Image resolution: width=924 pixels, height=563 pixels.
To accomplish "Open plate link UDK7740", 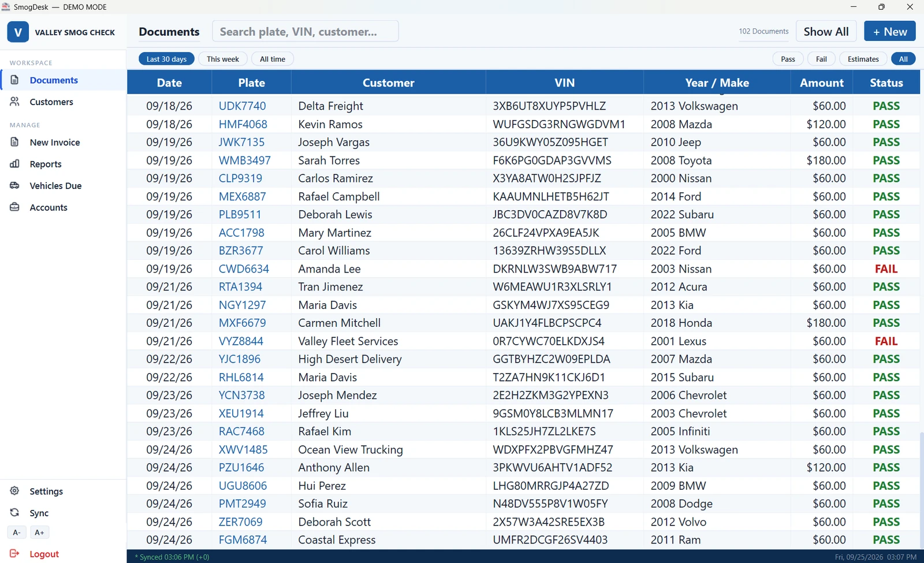I will tap(242, 106).
